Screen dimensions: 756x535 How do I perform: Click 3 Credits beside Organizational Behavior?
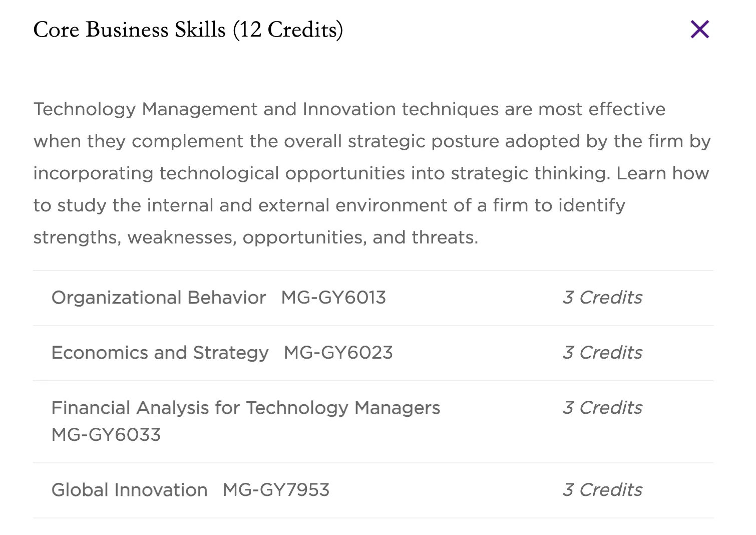[x=602, y=298]
